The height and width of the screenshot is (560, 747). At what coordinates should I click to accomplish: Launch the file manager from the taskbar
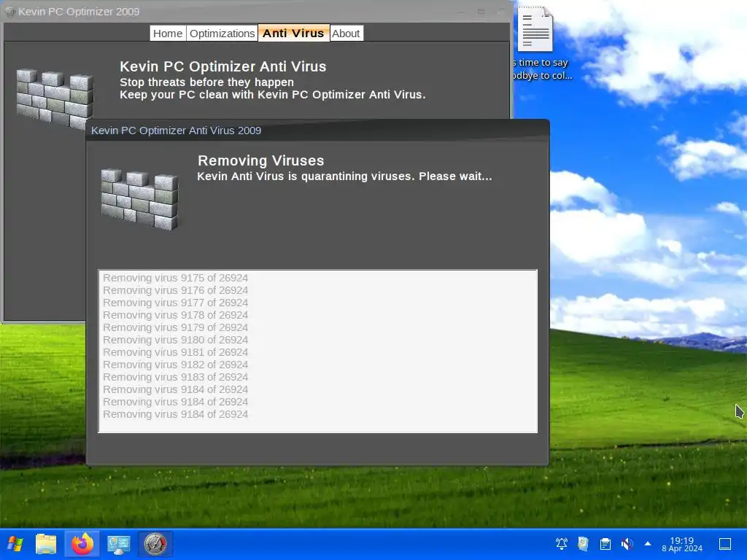pos(46,544)
